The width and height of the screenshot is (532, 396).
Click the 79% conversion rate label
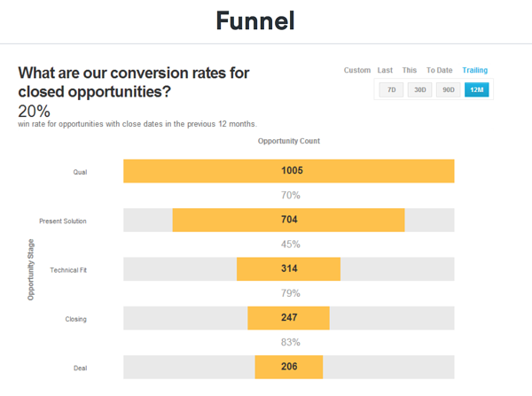[x=290, y=293]
